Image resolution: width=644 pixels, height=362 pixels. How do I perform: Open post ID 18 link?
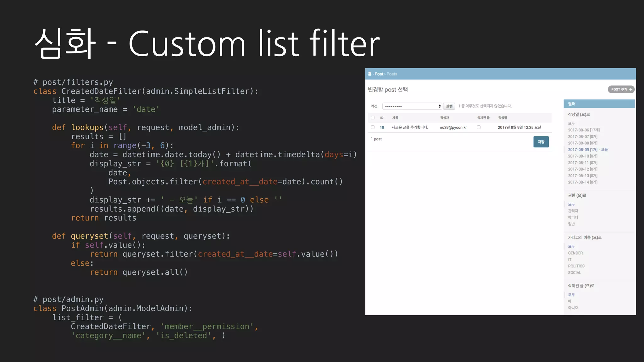382,127
